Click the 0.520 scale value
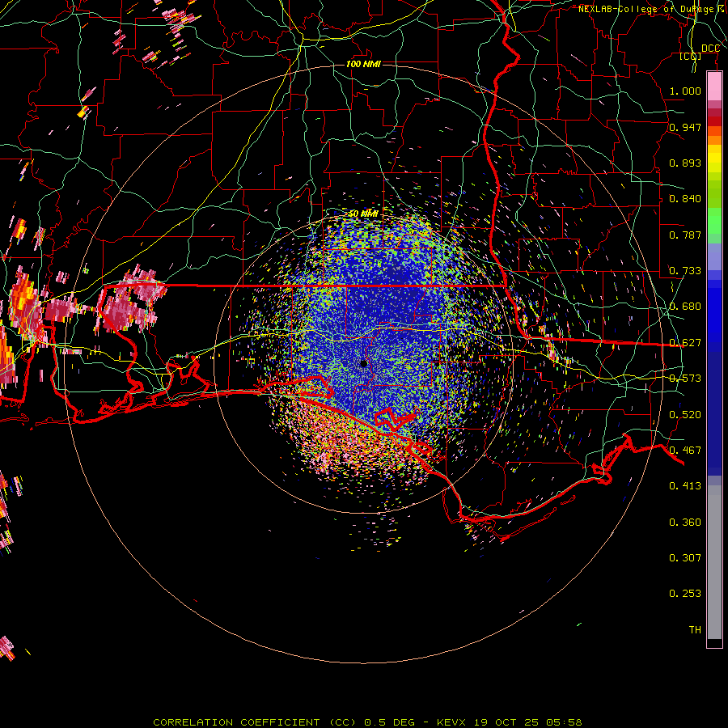This screenshot has width=728, height=728. [x=685, y=415]
